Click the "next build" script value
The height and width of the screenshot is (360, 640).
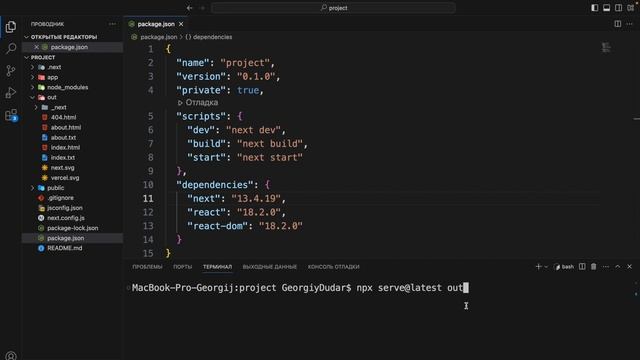point(270,144)
